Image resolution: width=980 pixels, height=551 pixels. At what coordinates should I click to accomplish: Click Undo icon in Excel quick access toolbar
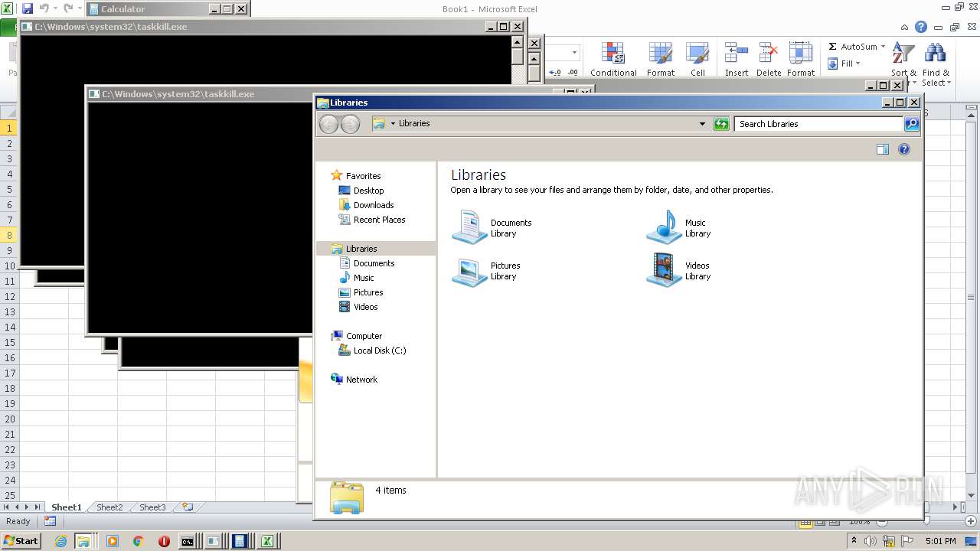[x=44, y=8]
